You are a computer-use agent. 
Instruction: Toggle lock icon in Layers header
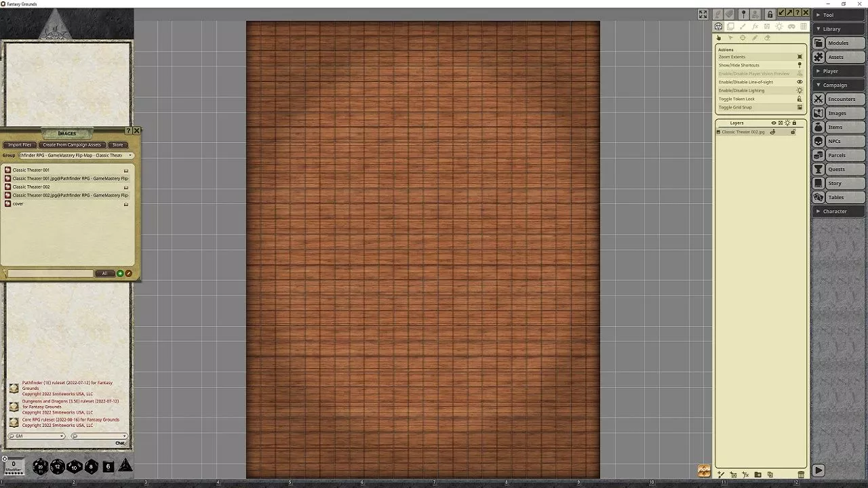pyautogui.click(x=794, y=123)
